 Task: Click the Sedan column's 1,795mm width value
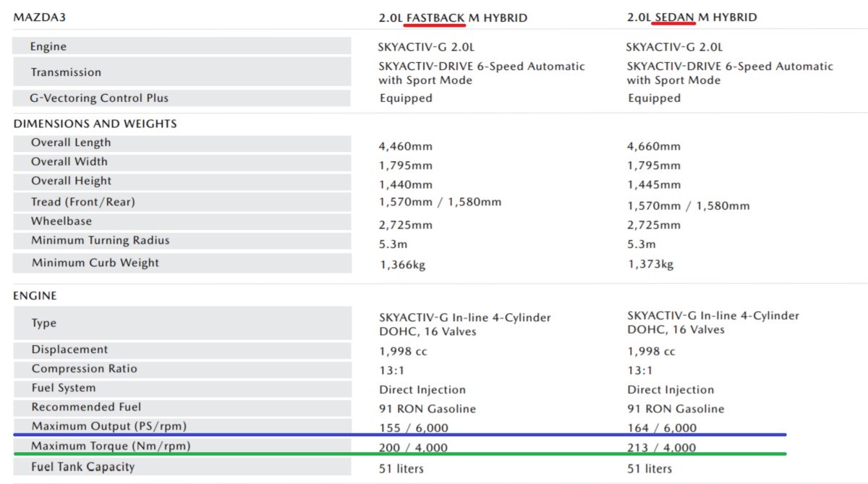[654, 166]
